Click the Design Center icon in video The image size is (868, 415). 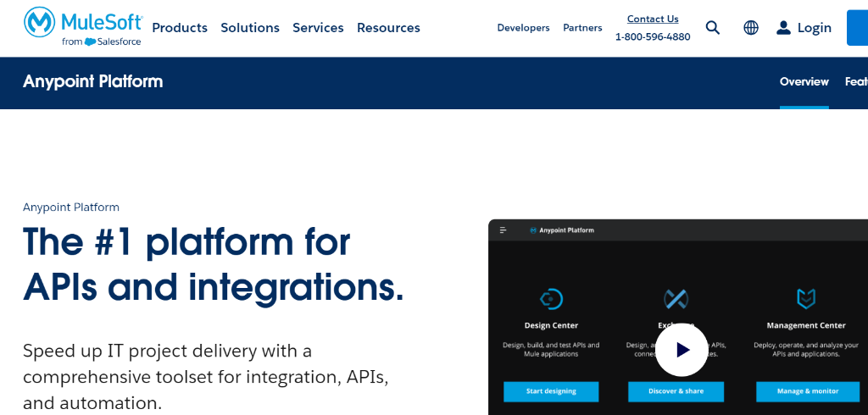click(x=551, y=299)
